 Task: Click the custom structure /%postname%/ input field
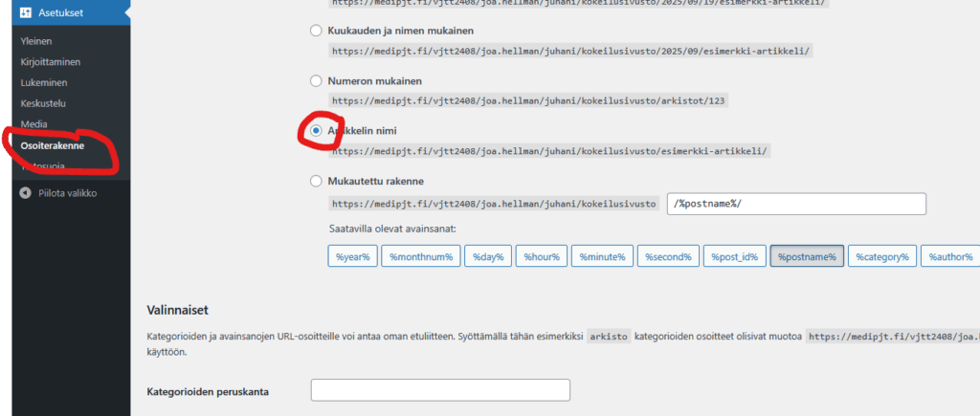coord(797,205)
